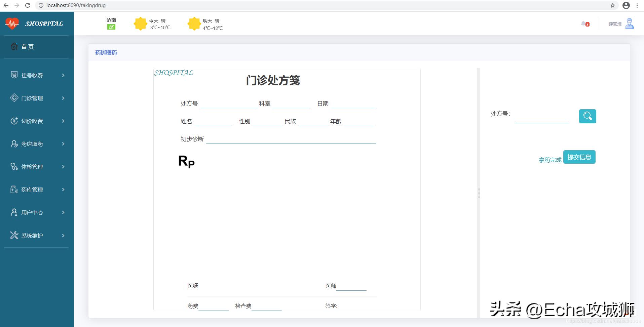Select the 系统维护 system maintenance icon
The height and width of the screenshot is (327, 644).
coord(14,235)
